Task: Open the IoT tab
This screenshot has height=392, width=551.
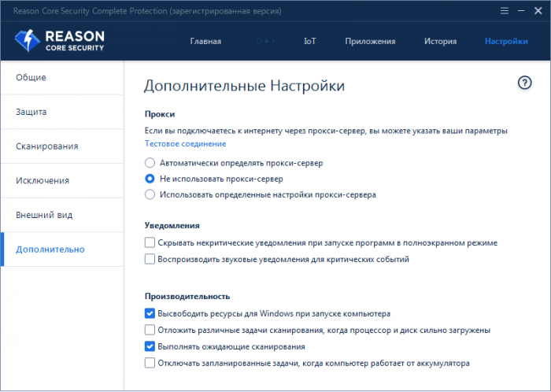Action: 309,41
